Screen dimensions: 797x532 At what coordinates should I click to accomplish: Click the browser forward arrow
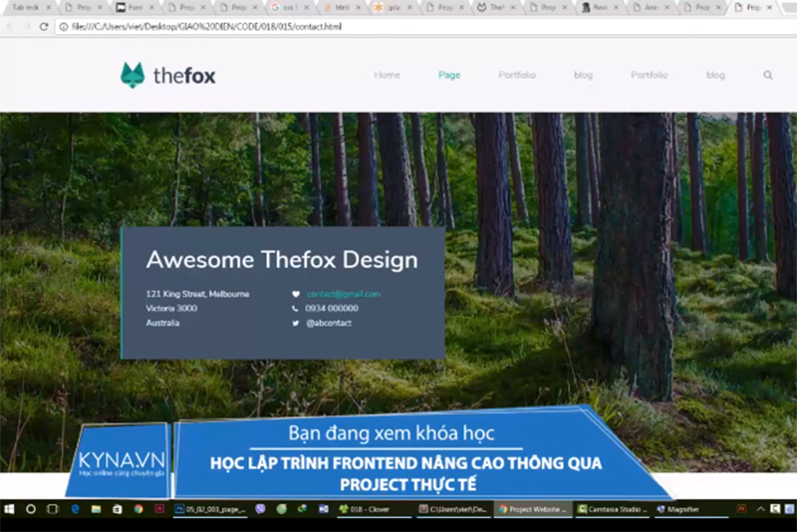(x=27, y=27)
